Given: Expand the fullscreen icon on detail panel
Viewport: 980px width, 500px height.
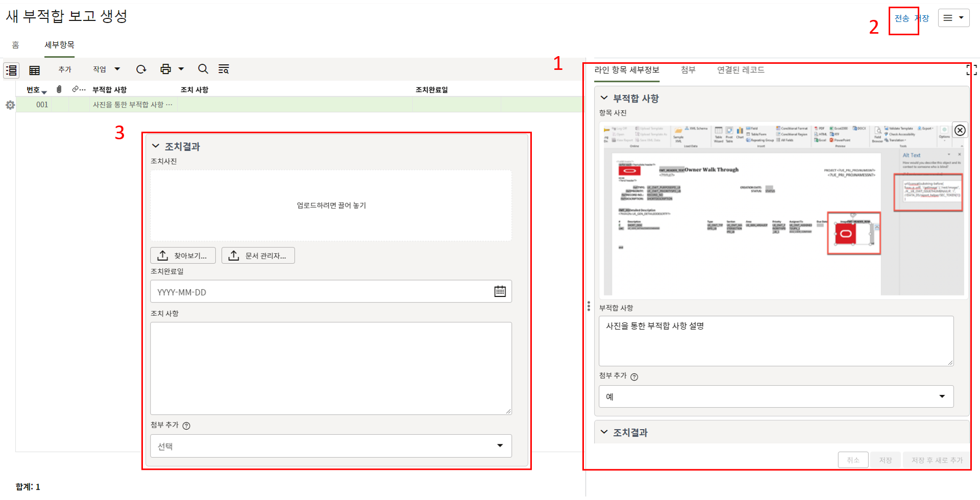Looking at the screenshot, I should click(971, 70).
